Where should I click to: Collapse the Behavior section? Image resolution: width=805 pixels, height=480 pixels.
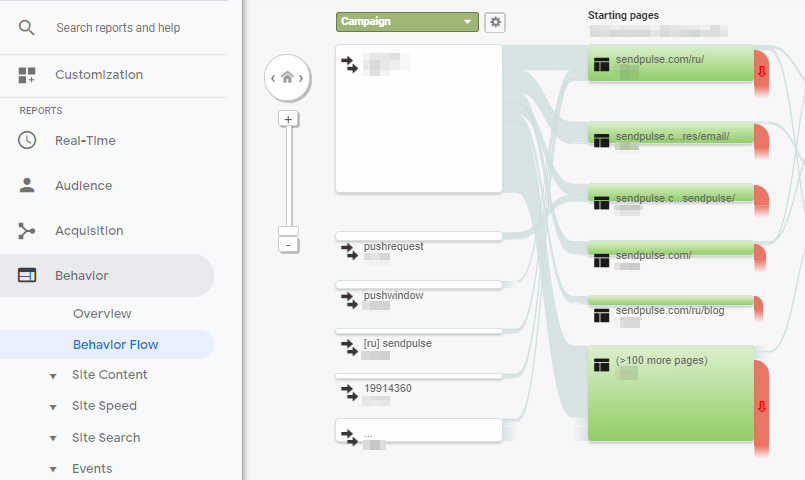pos(107,276)
